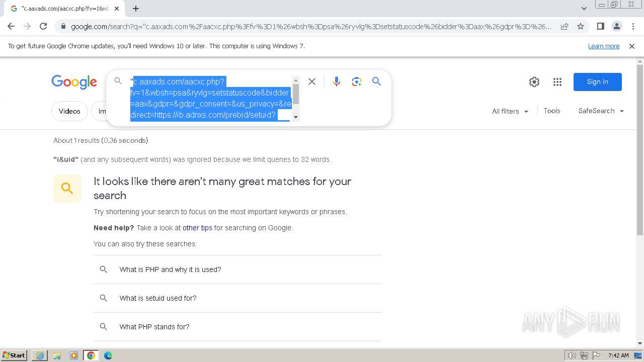This screenshot has height=362, width=644.
Task: Reload the current page
Action: click(x=43, y=26)
